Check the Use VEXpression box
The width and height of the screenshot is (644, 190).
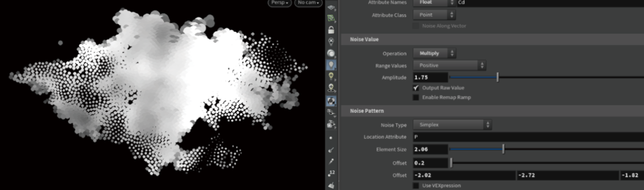pos(416,185)
